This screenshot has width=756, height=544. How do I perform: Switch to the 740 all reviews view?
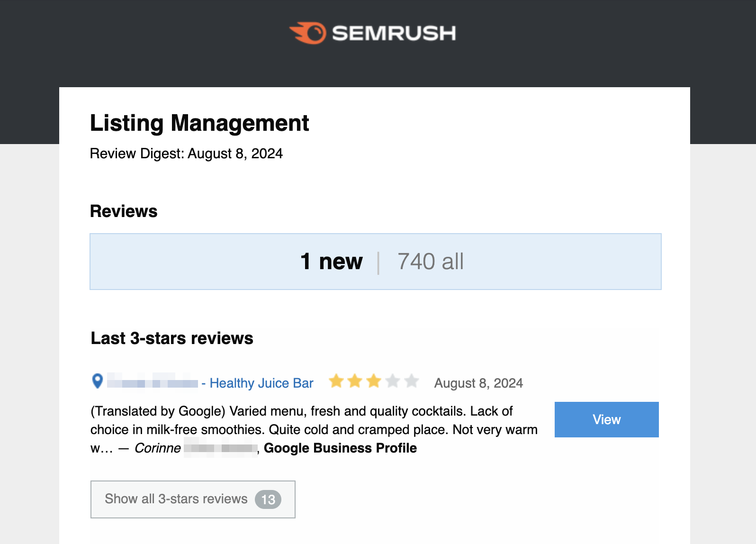tap(430, 261)
